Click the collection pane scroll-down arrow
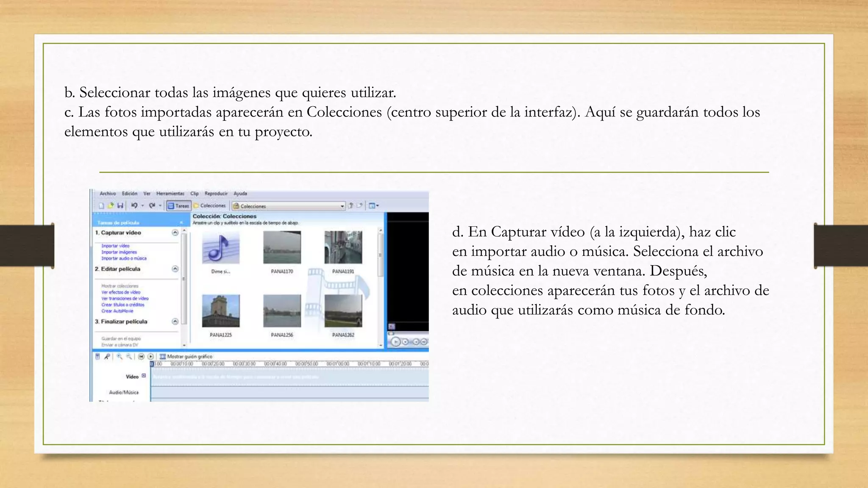 (x=381, y=345)
